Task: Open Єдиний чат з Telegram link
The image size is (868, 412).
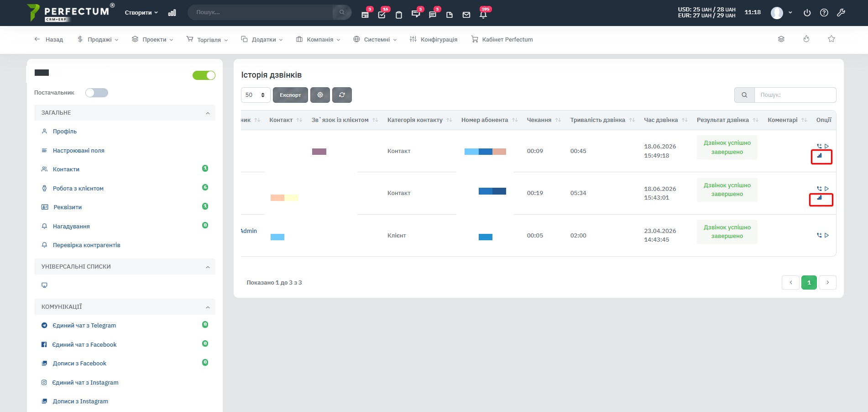Action: [x=84, y=326]
